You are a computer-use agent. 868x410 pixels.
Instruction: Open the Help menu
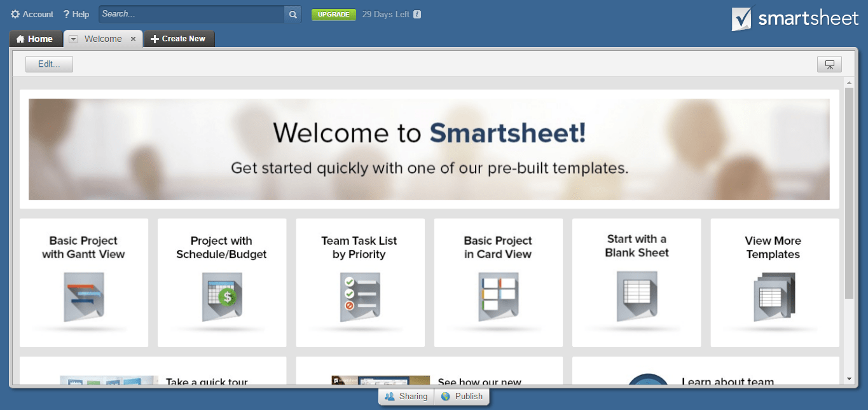click(x=76, y=14)
